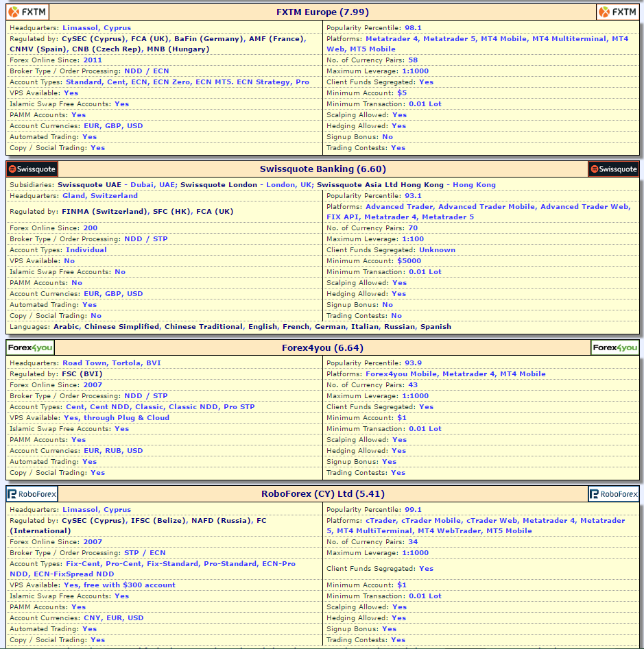Click the RoboForex logo left of its heading
The width and height of the screenshot is (644, 649).
pos(32,494)
